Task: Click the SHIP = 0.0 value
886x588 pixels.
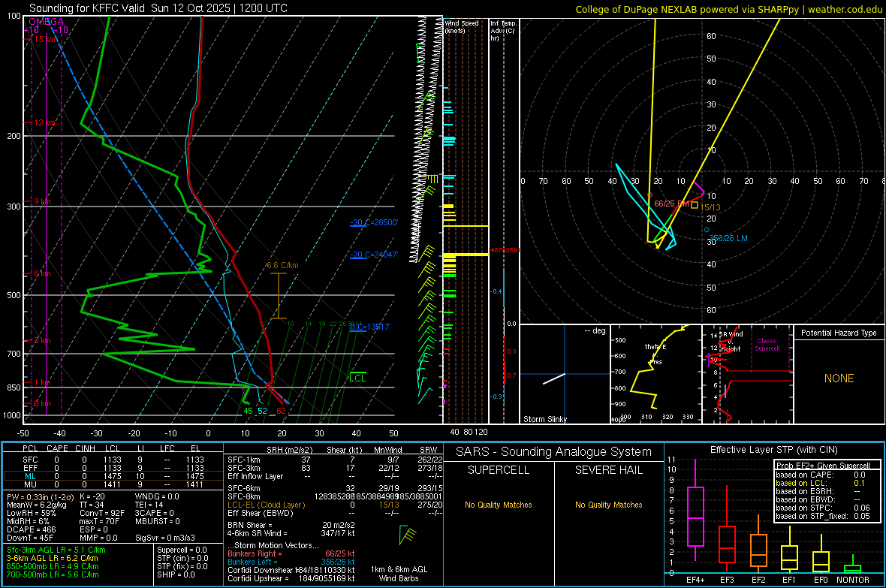Action: [x=176, y=574]
